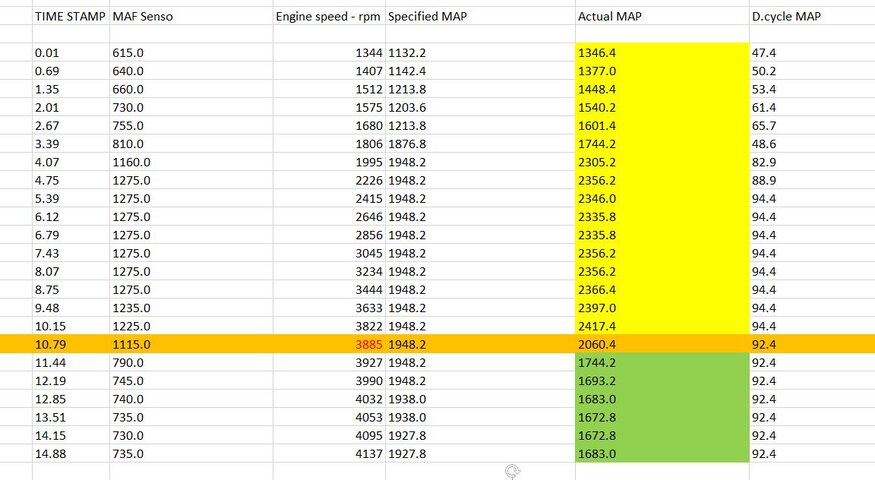Image resolution: width=875 pixels, height=480 pixels.
Task: Select engine speed cell 3234
Action: pos(329,271)
